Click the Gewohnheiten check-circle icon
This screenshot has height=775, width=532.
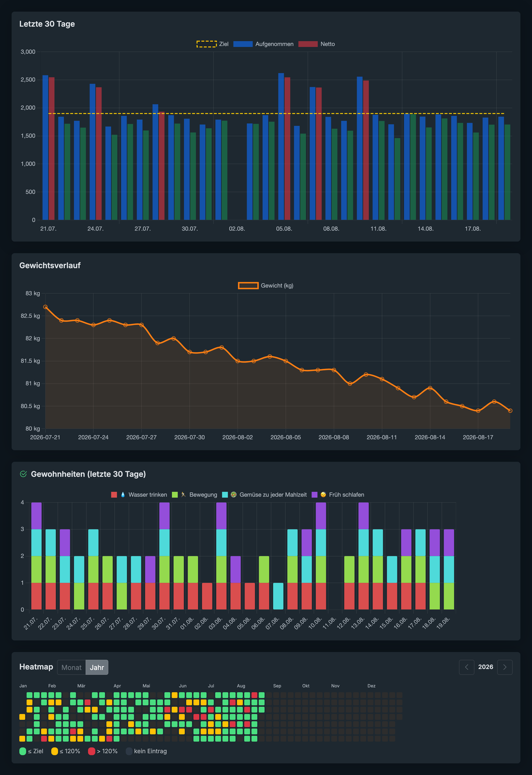coord(23,474)
